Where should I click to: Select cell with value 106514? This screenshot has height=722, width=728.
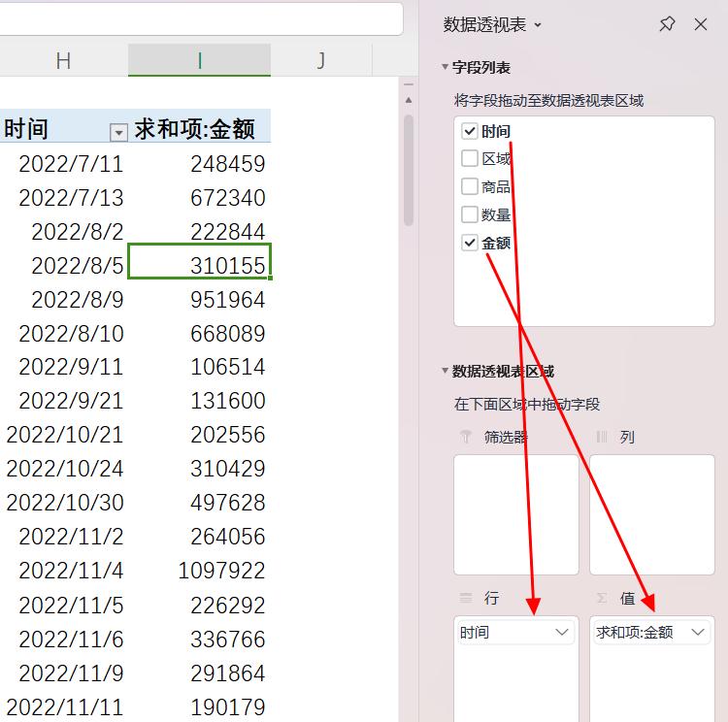click(x=199, y=367)
